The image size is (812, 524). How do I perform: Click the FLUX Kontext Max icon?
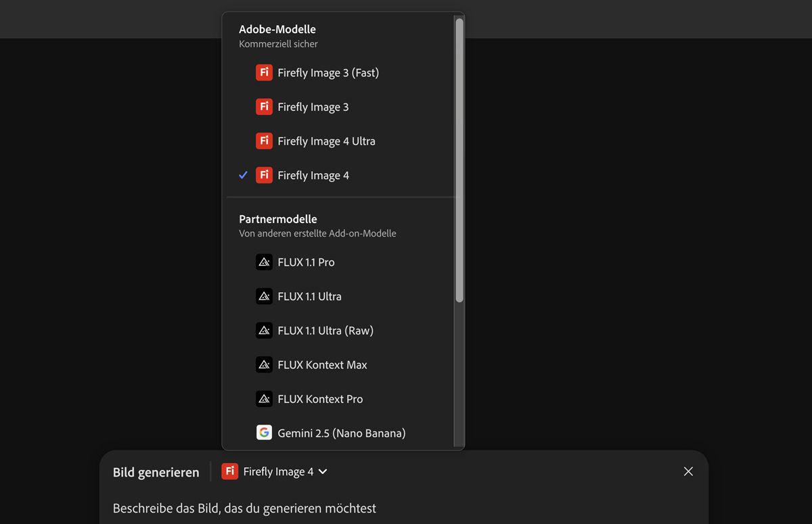(264, 365)
